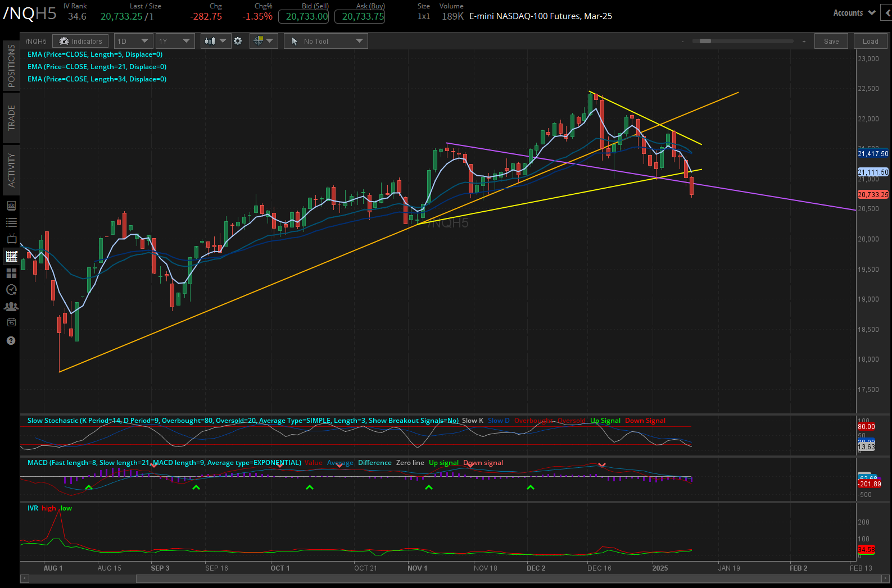This screenshot has width=892, height=588.
Task: Click the MACD Difference legend label
Action: pos(374,463)
